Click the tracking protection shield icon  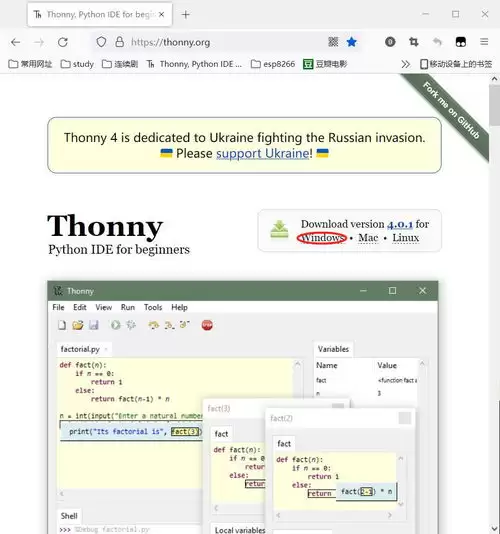[101, 42]
